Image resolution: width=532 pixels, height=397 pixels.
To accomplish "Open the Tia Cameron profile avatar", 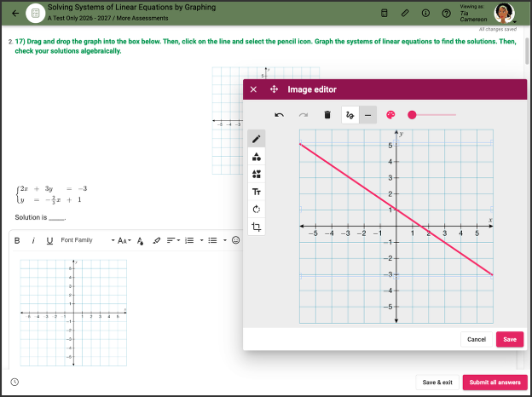I will [x=504, y=14].
